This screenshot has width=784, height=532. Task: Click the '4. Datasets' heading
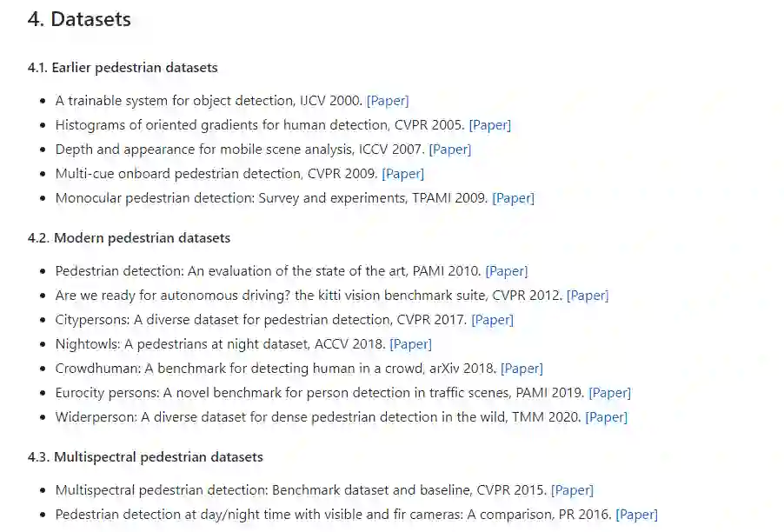[x=79, y=19]
